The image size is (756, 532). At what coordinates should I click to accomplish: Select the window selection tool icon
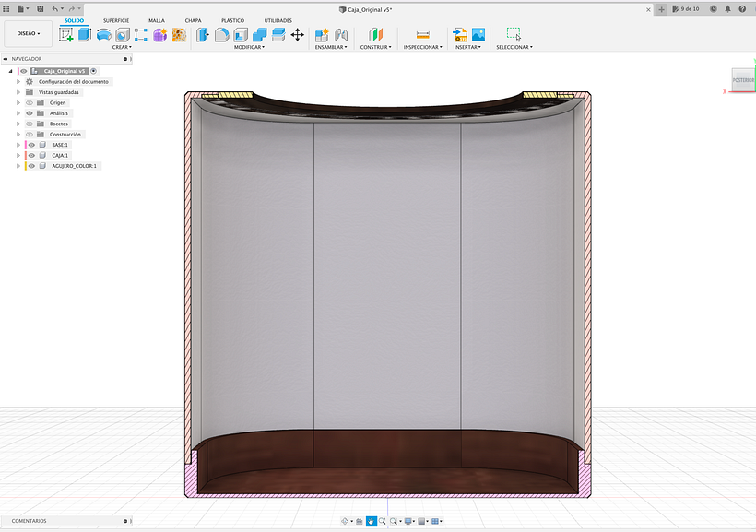pyautogui.click(x=514, y=34)
